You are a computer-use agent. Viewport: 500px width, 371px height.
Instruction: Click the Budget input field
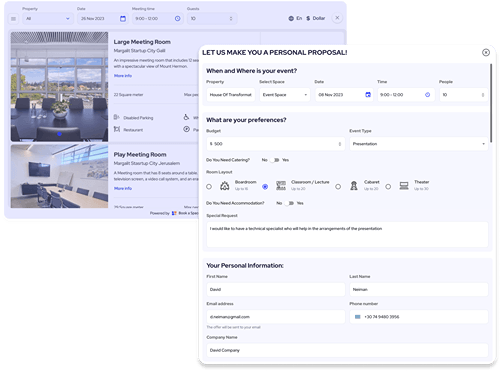tap(276, 144)
